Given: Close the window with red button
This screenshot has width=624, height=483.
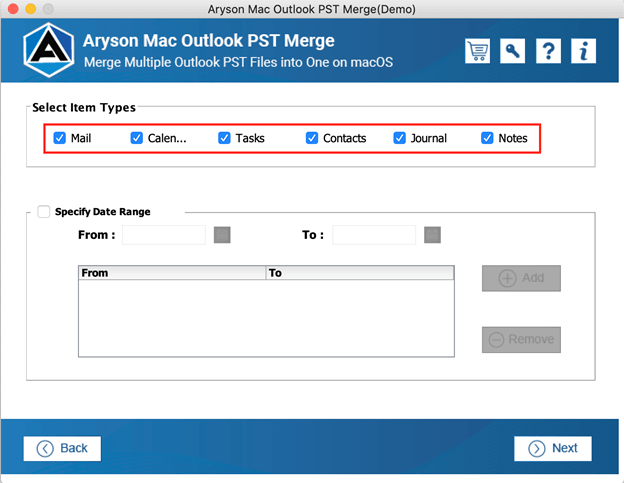Looking at the screenshot, I should coord(13,9).
